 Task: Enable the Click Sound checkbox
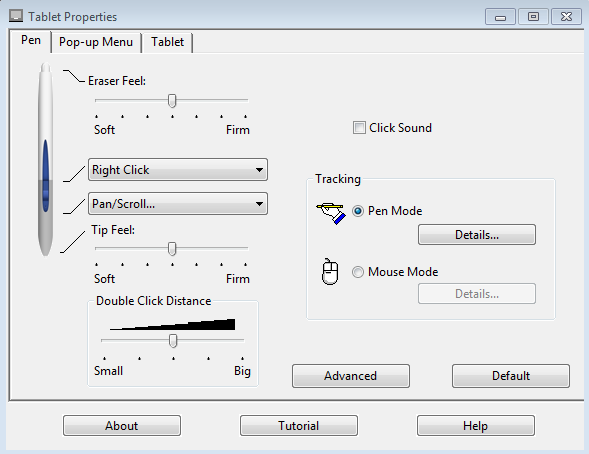click(x=359, y=128)
